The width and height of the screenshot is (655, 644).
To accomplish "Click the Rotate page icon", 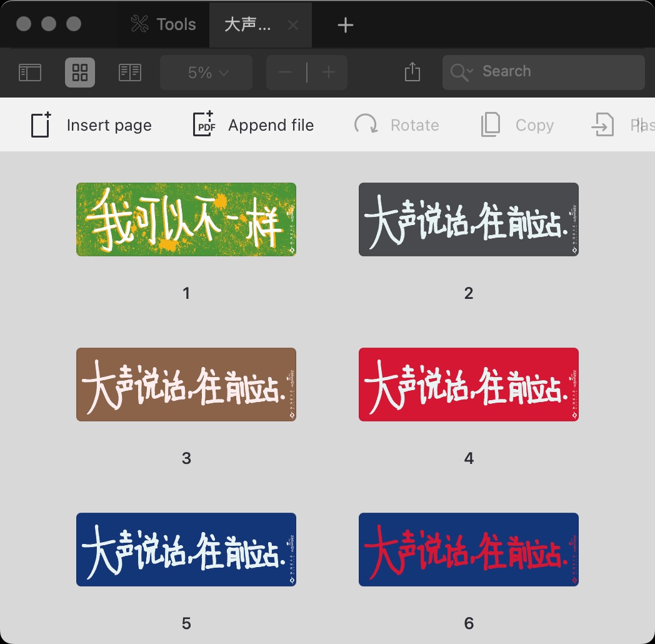I will click(366, 125).
